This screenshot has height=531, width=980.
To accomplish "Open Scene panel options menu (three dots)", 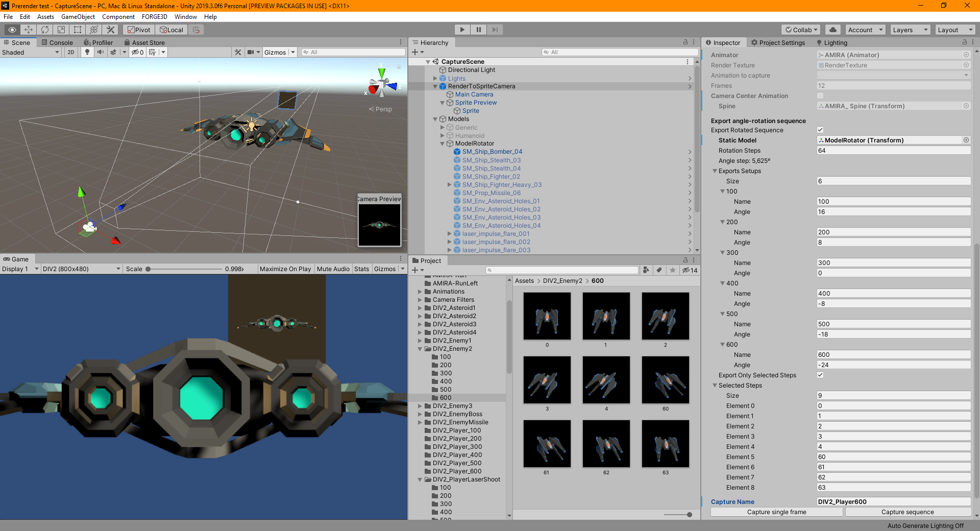I will coord(401,42).
